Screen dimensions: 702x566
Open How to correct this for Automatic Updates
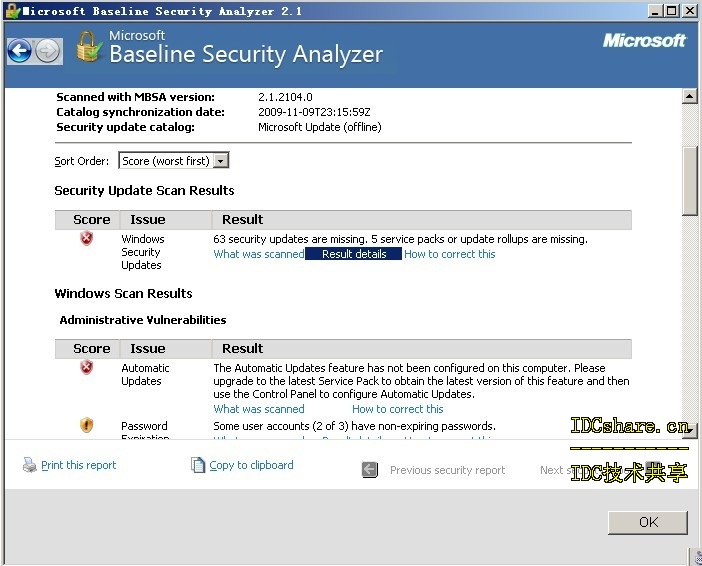click(x=398, y=409)
